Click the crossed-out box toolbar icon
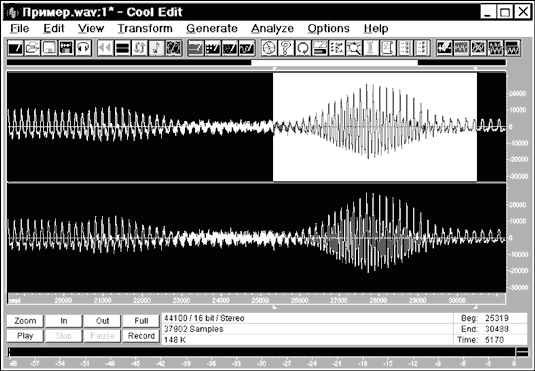The height and width of the screenshot is (371, 535). pyautogui.click(x=478, y=48)
